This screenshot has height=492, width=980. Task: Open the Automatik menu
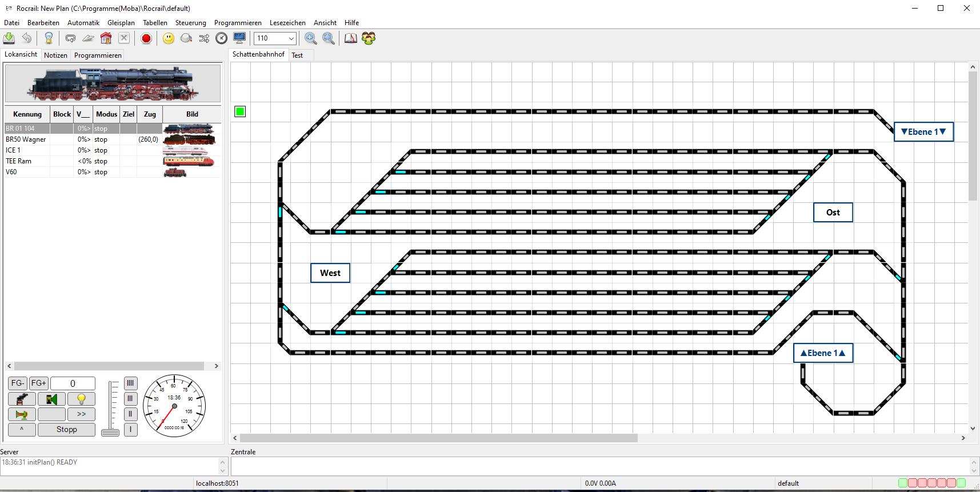pyautogui.click(x=83, y=23)
